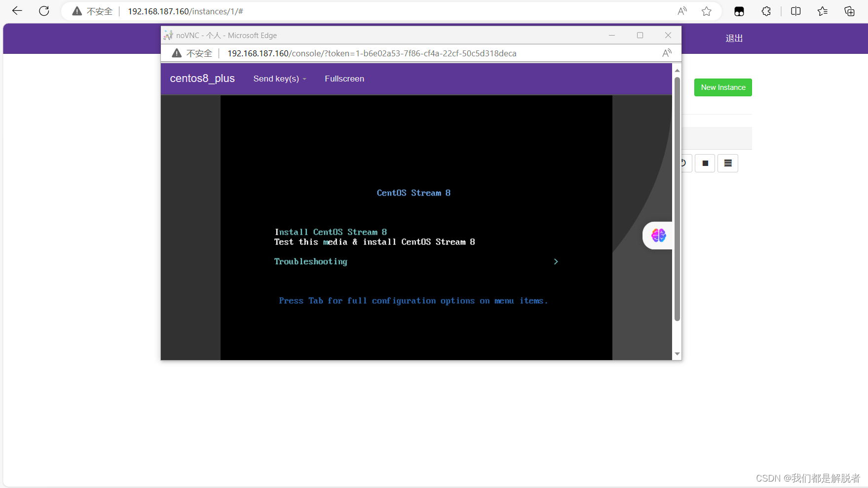Click the green New Instance button

pyautogui.click(x=723, y=87)
